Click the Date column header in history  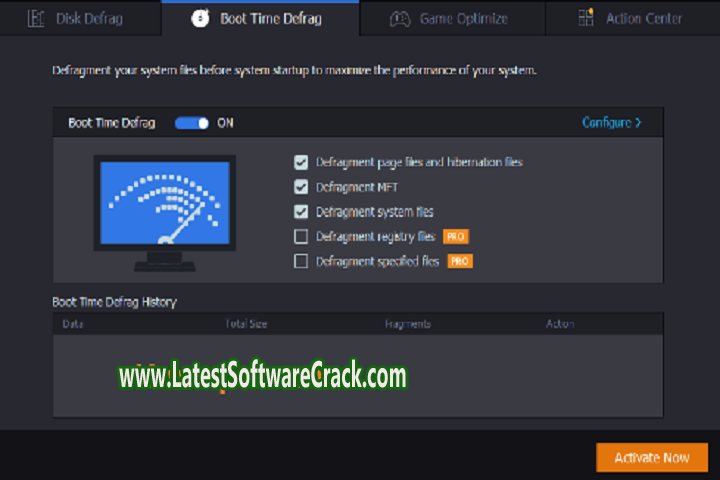pos(73,324)
